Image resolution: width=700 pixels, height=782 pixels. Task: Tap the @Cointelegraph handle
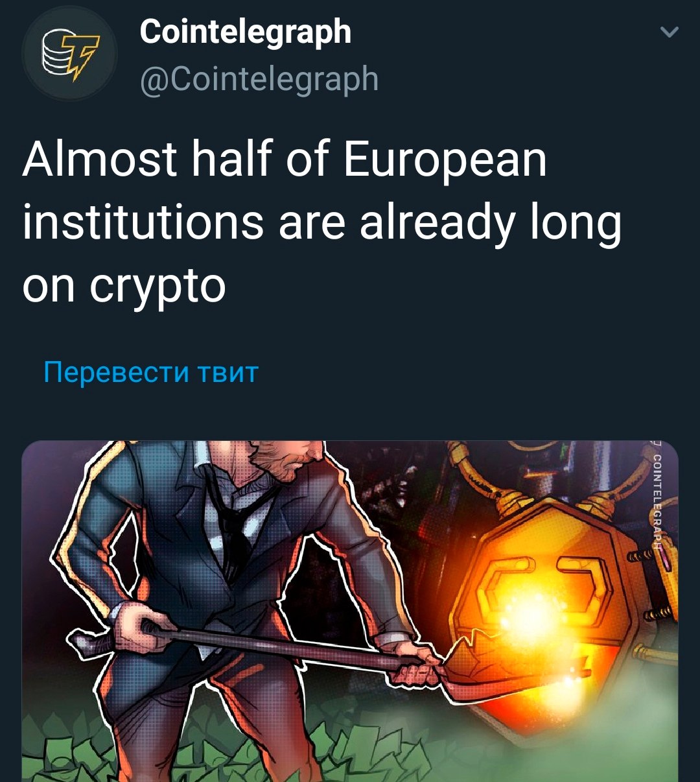[259, 79]
